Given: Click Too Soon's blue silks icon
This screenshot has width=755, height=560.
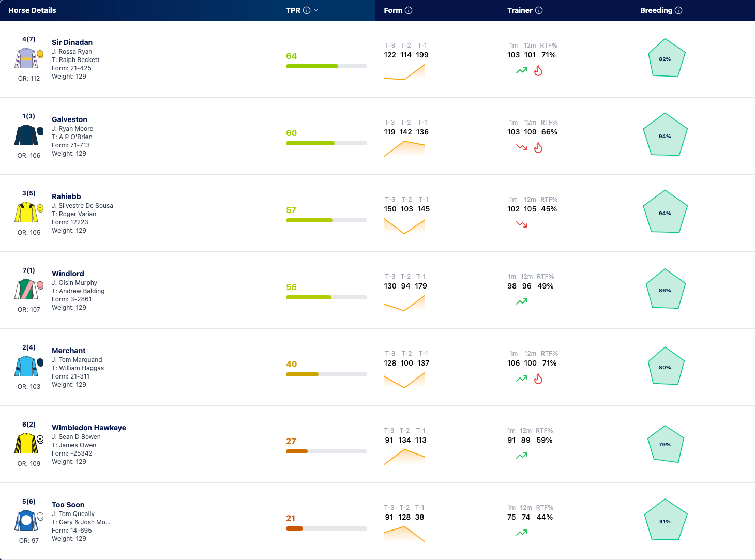Looking at the screenshot, I should (x=26, y=521).
